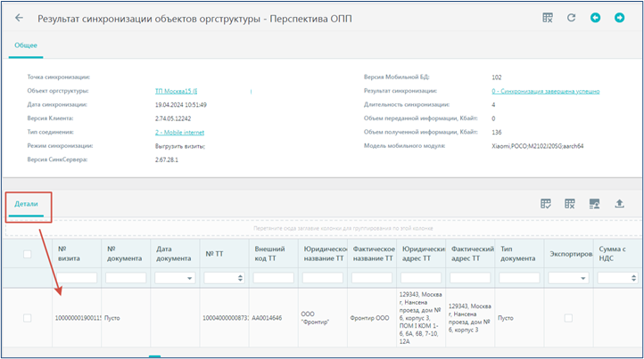The width and height of the screenshot is (644, 359).
Task: Click sync date value 19.04.2024 10:51:49
Action: (x=181, y=104)
